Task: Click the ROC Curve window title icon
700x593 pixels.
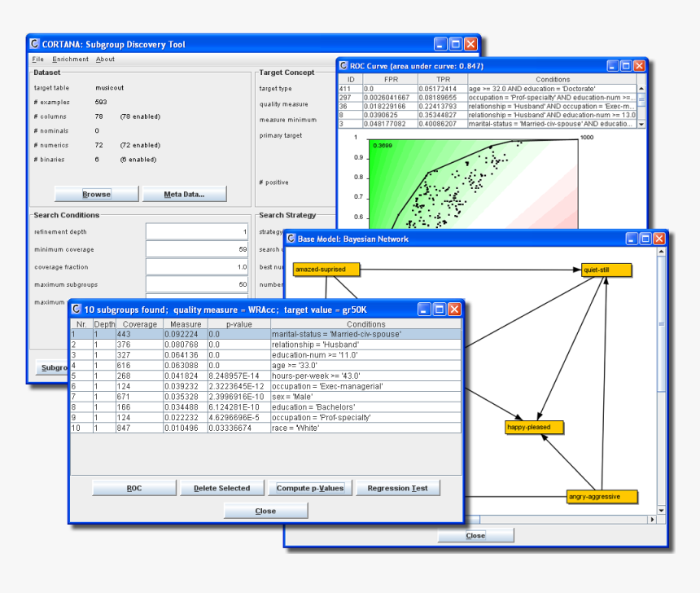Action: tap(343, 66)
